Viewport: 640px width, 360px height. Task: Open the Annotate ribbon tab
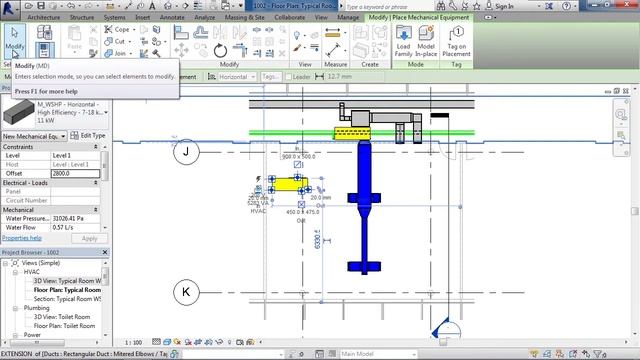coord(172,18)
